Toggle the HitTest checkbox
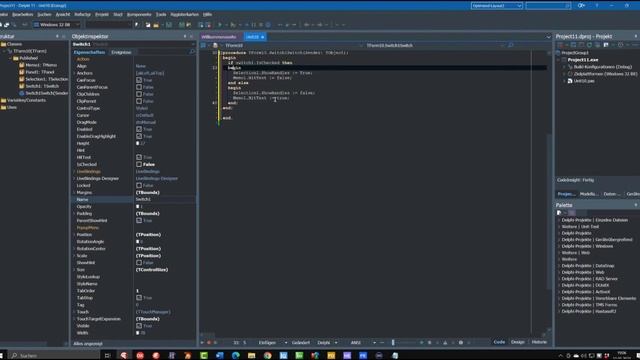This screenshot has height=360, width=640. [139, 157]
